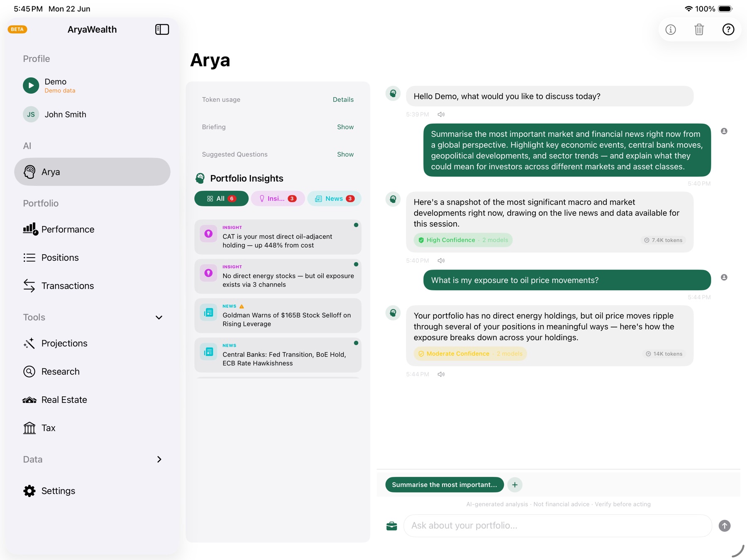
Task: Open Token usage Details
Action: 343,100
